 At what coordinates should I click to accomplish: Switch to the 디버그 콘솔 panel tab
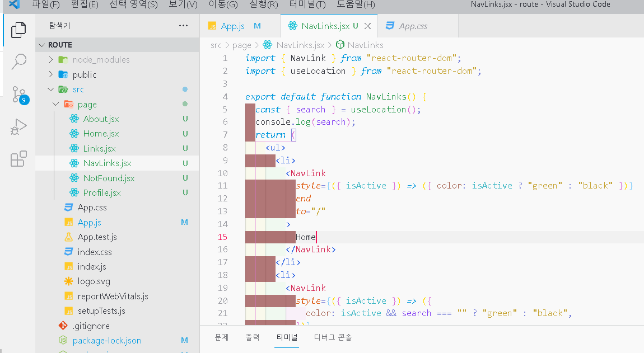click(x=333, y=337)
